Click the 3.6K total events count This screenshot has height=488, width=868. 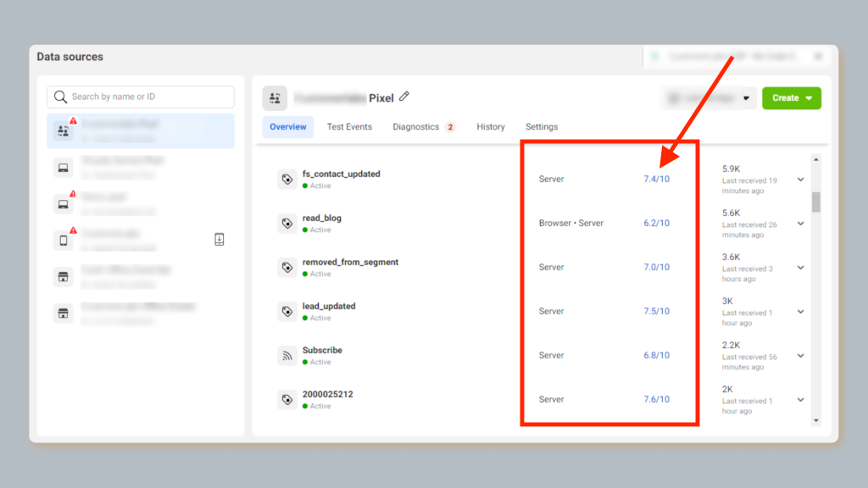point(731,257)
